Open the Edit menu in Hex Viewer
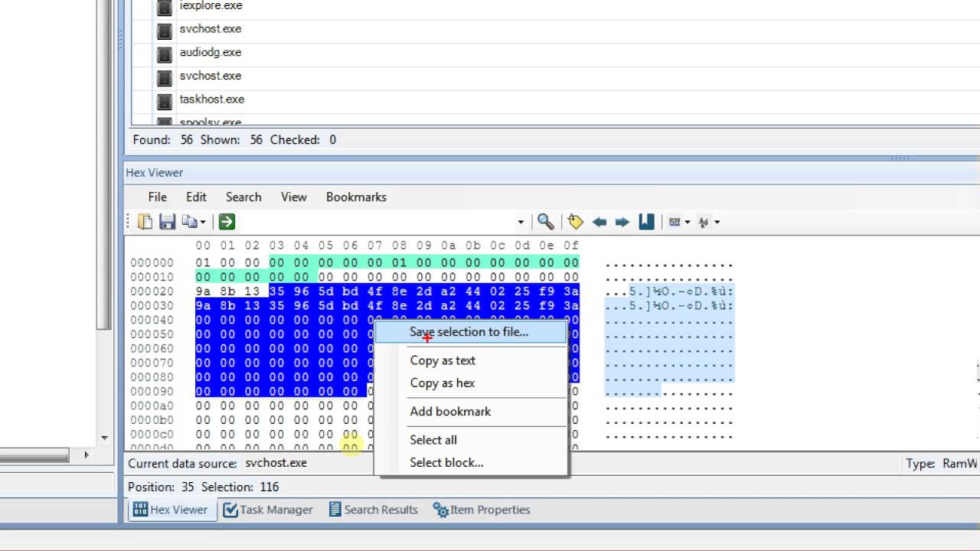 (x=196, y=197)
